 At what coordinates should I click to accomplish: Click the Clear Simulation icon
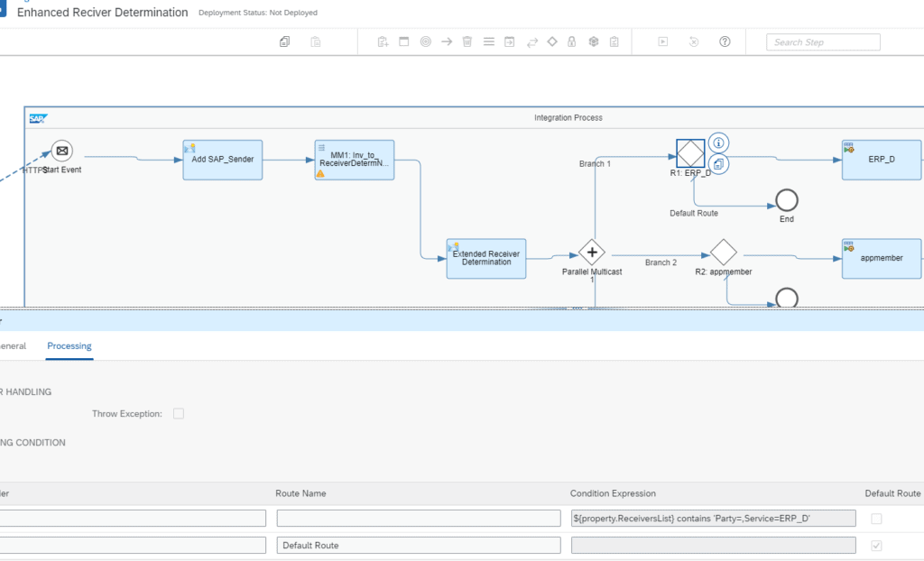pos(694,41)
